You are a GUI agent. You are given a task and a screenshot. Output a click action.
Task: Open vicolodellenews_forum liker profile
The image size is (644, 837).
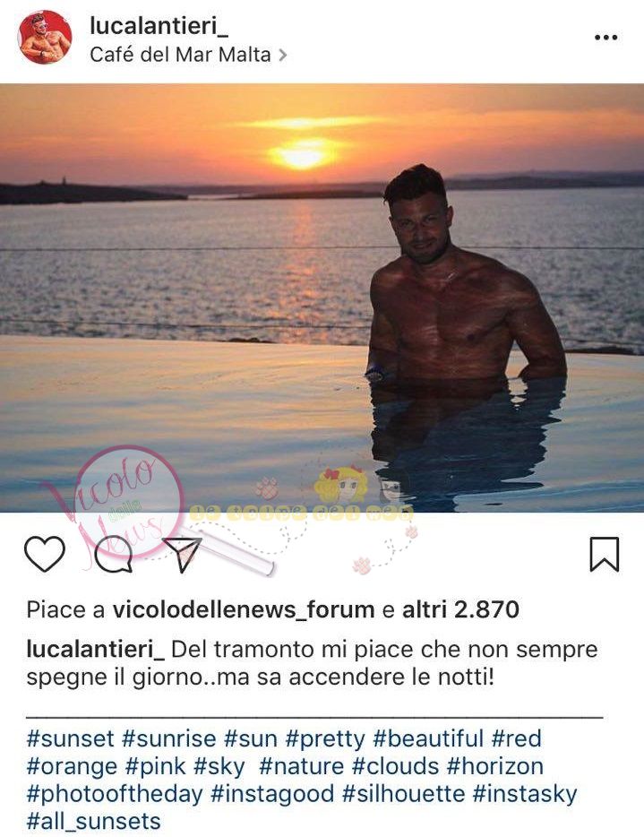pos(244,609)
